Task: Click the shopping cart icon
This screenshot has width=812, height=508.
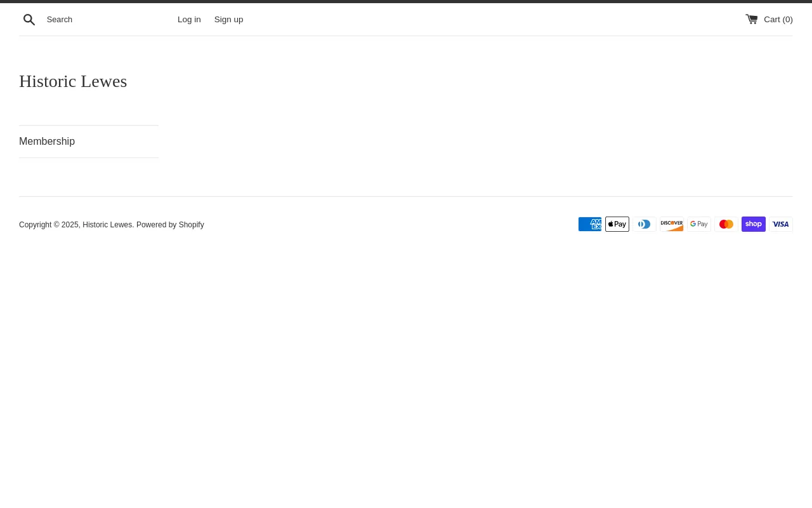Action: (x=752, y=19)
